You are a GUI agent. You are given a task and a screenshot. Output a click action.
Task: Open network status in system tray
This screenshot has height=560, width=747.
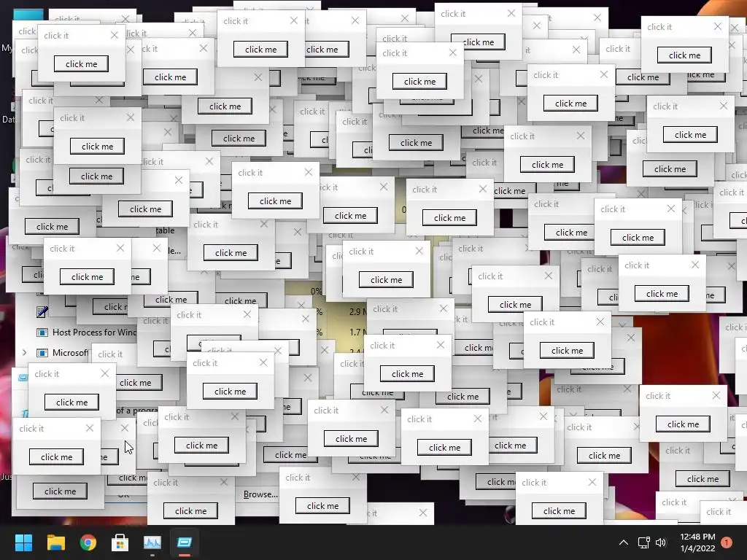643,542
